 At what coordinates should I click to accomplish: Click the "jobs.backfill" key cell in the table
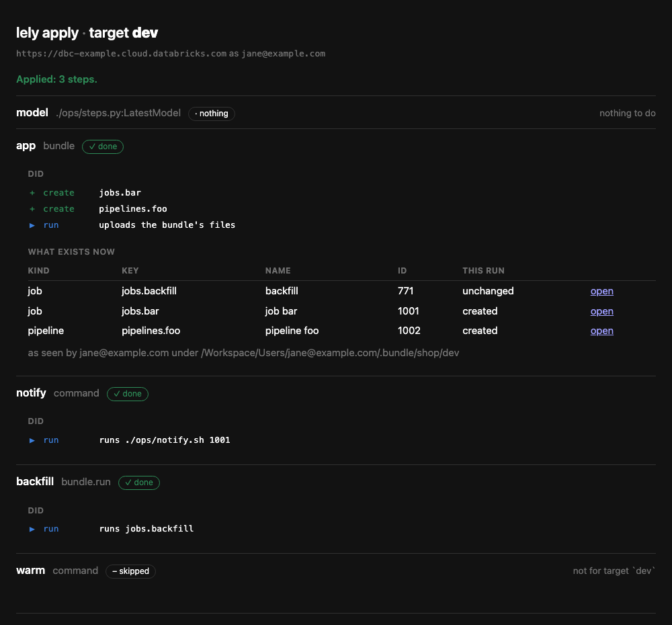coord(149,291)
